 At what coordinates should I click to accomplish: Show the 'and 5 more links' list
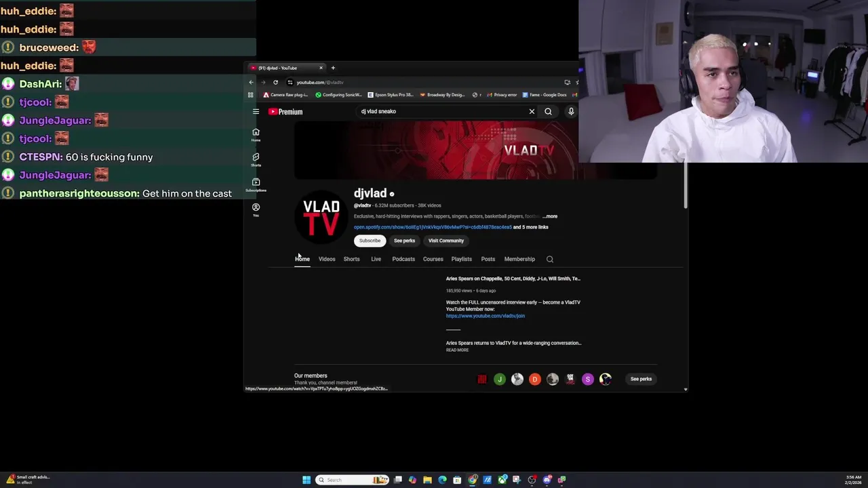pyautogui.click(x=531, y=227)
